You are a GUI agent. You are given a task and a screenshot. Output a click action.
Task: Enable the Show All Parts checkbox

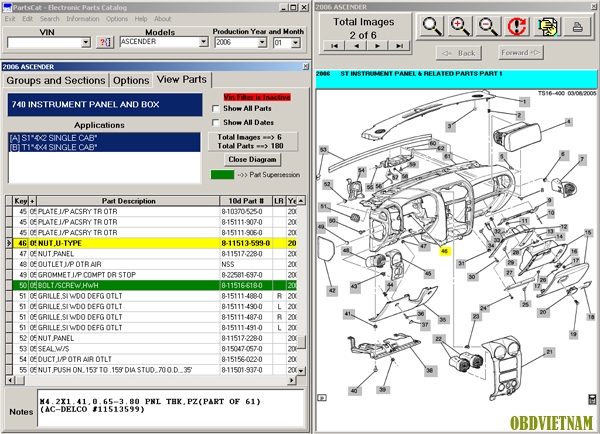point(216,109)
